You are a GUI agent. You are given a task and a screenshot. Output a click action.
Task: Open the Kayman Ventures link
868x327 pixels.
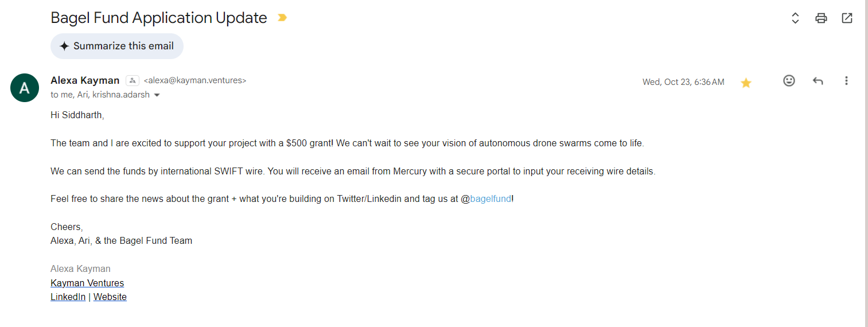87,283
